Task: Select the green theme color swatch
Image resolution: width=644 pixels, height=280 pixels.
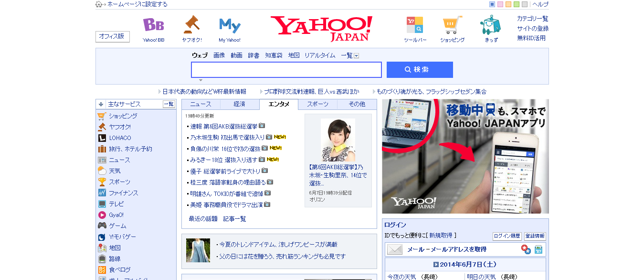Action: 517,4
